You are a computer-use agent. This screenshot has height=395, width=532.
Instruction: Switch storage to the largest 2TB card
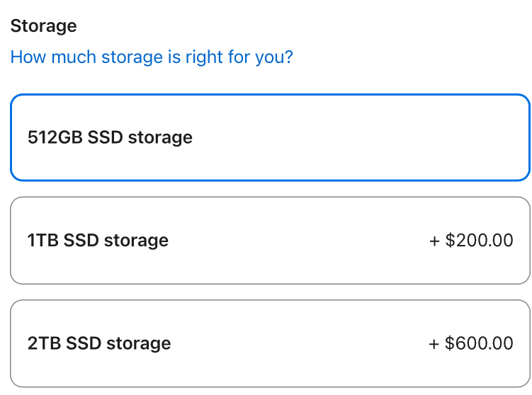tap(270, 344)
